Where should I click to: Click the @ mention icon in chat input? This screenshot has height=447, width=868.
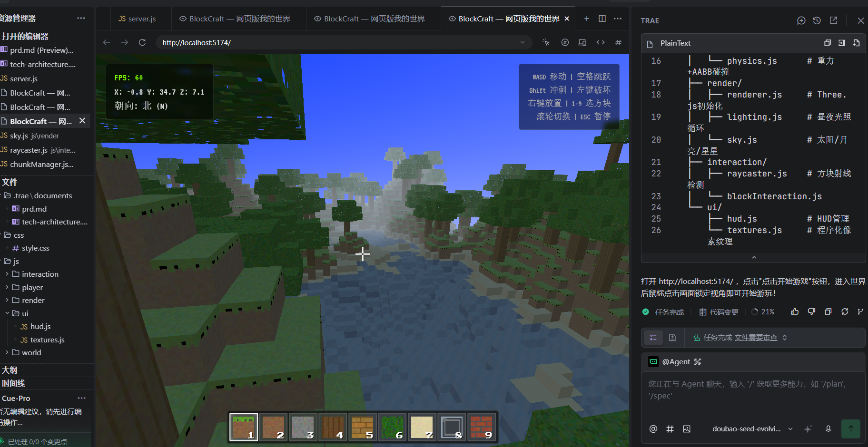(653, 429)
